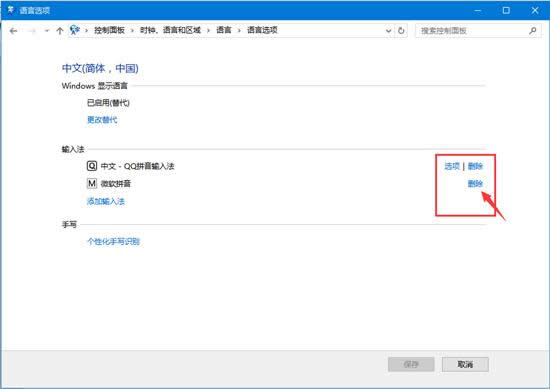
Task: Click the 取消 button
Action: (x=465, y=364)
